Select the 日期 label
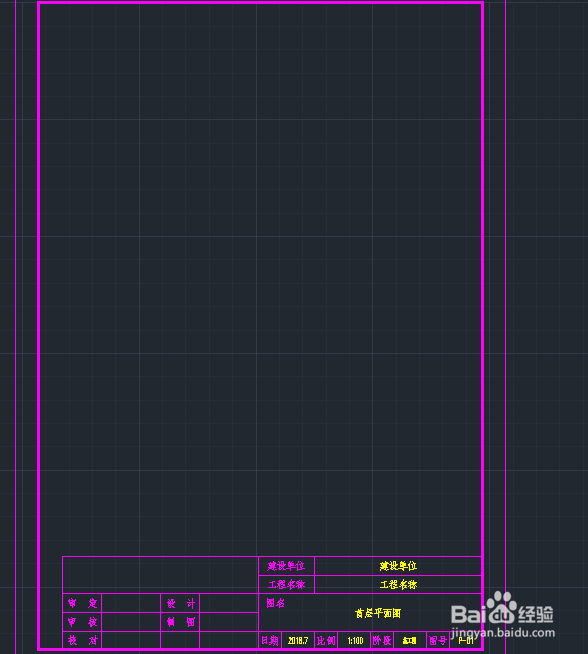The height and width of the screenshot is (654, 588). click(270, 641)
